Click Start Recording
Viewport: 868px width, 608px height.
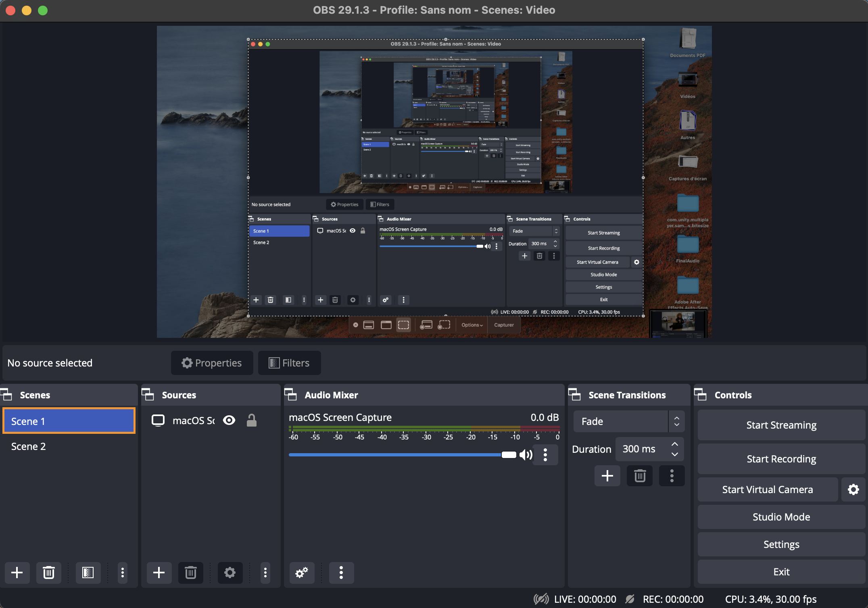(781, 459)
